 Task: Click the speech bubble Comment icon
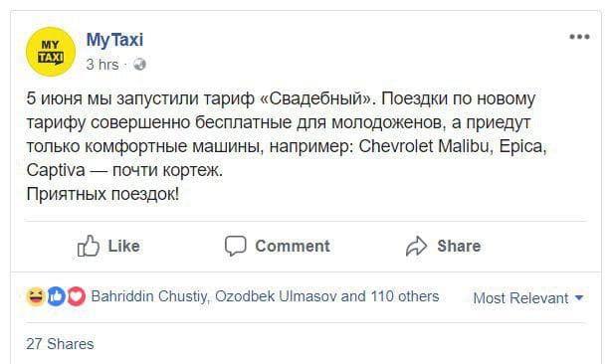coord(236,246)
